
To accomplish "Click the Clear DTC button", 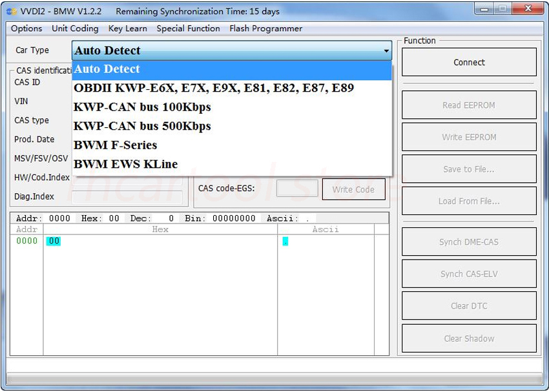I will click(469, 305).
